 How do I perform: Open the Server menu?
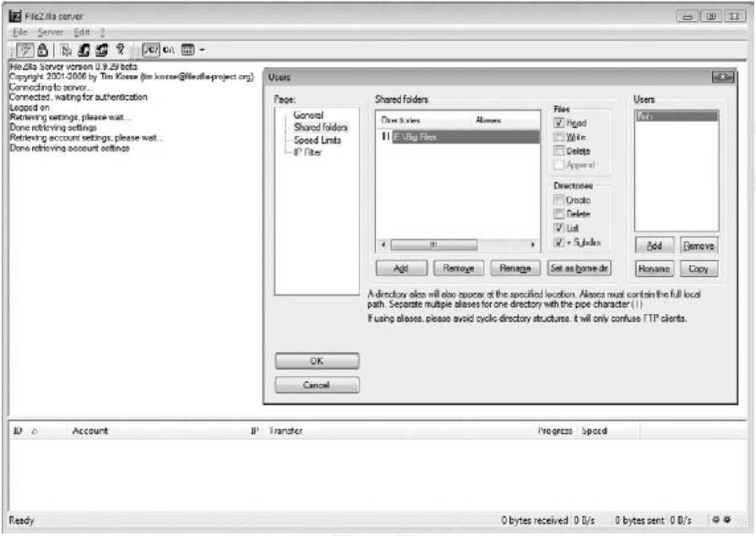click(50, 32)
